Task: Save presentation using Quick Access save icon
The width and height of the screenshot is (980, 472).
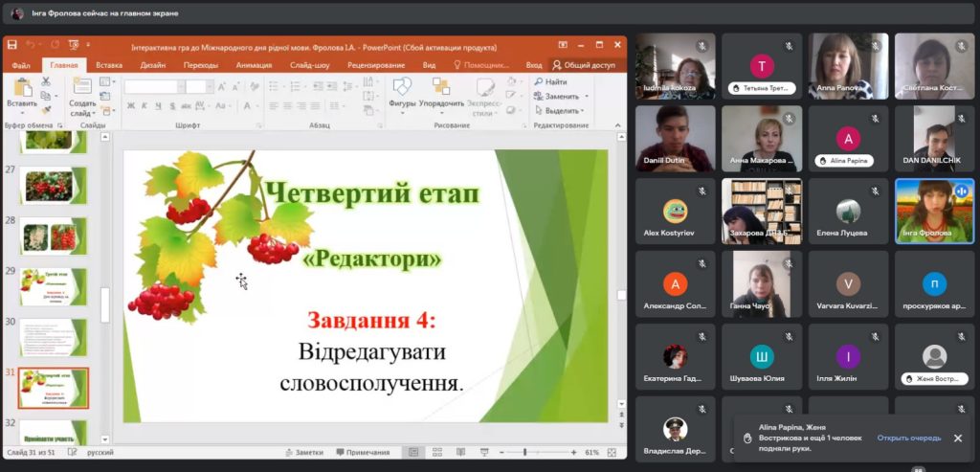Action: [x=12, y=46]
